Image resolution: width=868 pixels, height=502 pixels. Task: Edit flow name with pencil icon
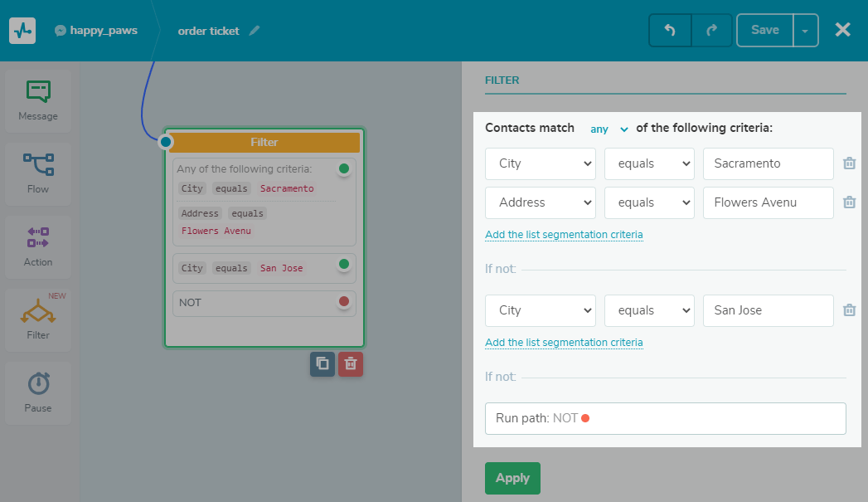255,31
